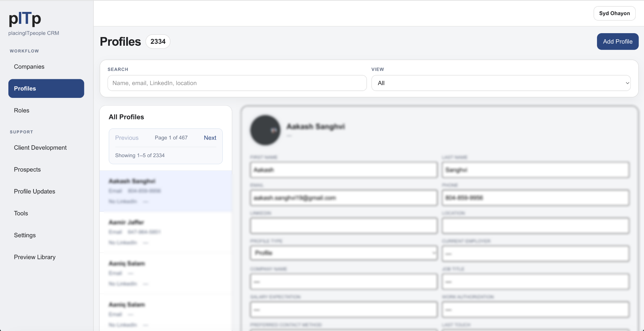
Task: Click the Last Name input field
Action: (x=535, y=170)
